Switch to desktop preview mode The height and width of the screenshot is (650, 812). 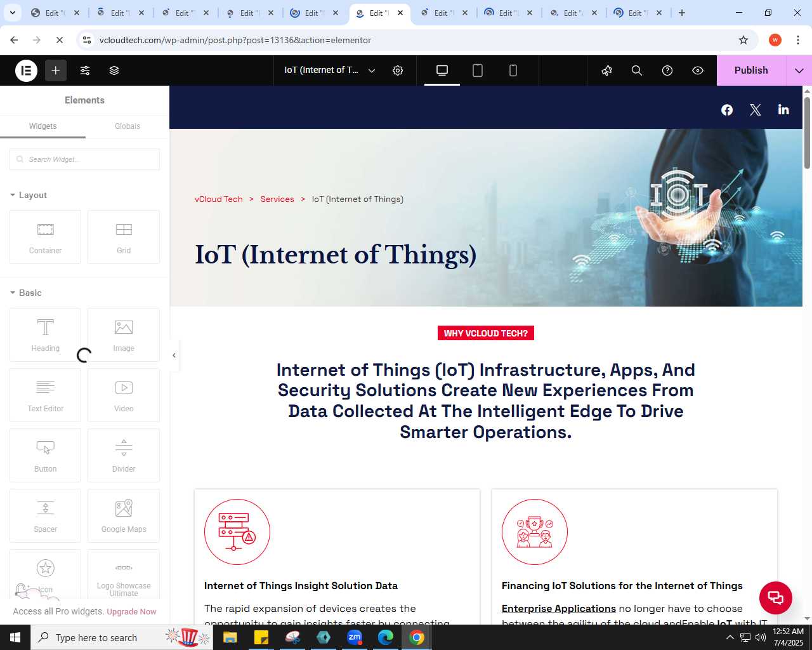pos(442,70)
